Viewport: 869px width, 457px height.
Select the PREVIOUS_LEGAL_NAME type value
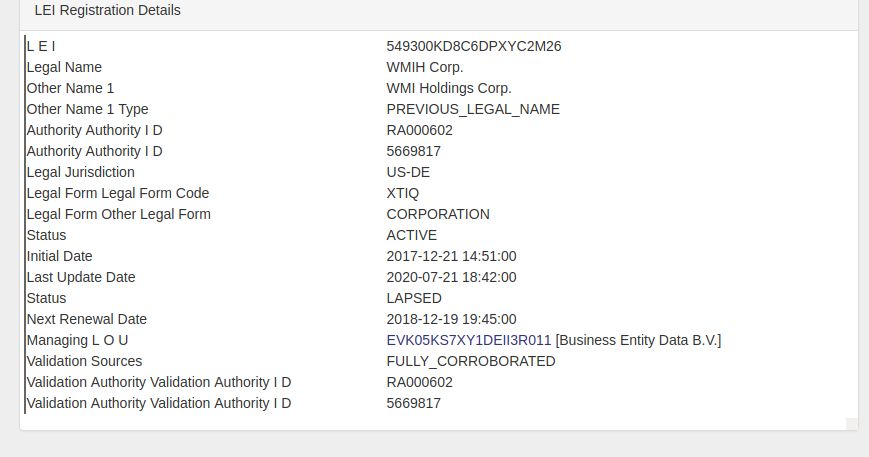tap(473, 109)
